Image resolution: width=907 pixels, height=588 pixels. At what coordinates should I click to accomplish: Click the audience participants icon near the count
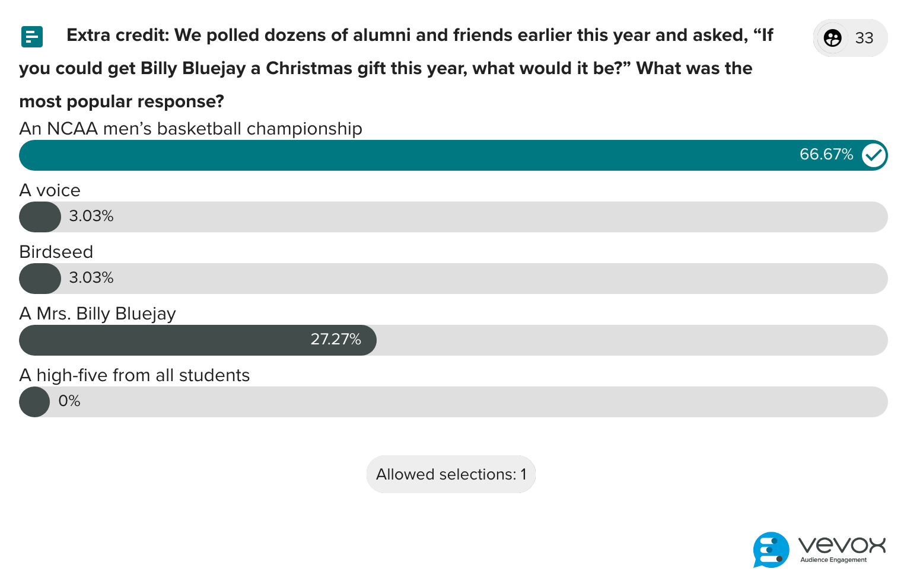833,38
